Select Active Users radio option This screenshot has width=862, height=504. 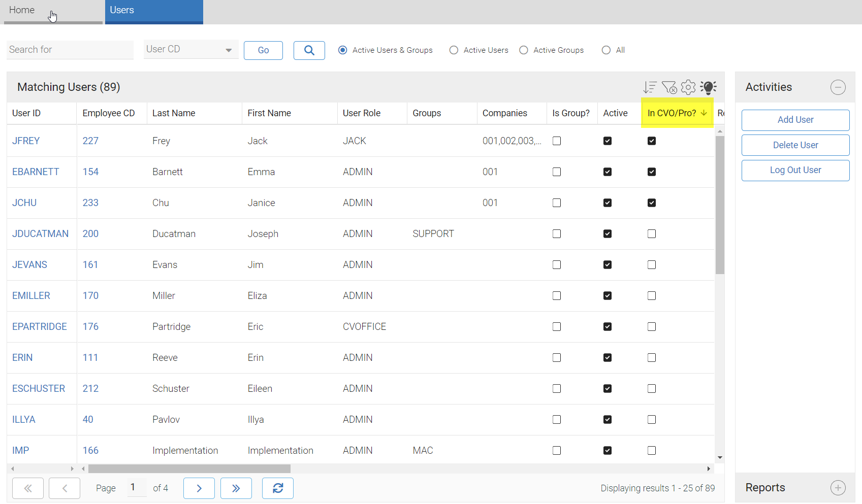click(x=454, y=50)
